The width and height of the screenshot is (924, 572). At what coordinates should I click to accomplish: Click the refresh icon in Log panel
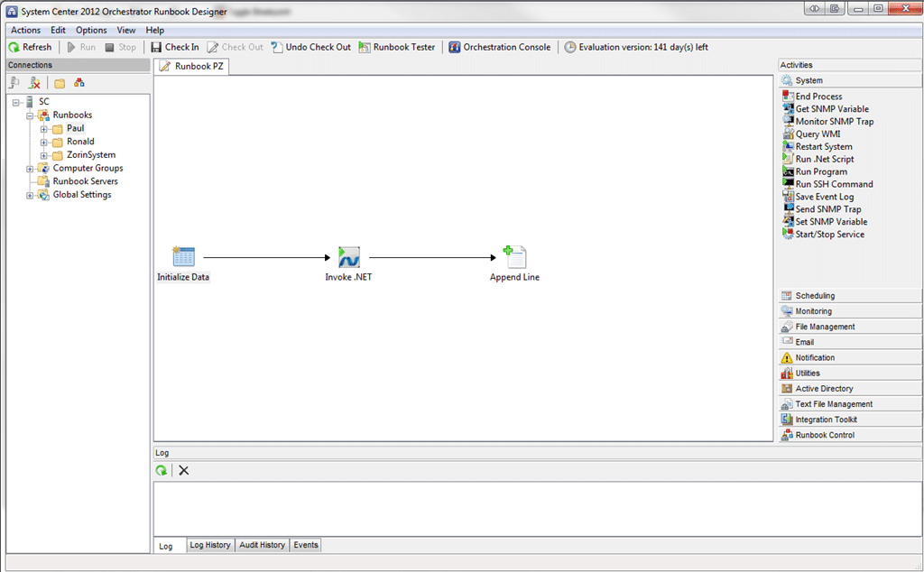pyautogui.click(x=162, y=470)
